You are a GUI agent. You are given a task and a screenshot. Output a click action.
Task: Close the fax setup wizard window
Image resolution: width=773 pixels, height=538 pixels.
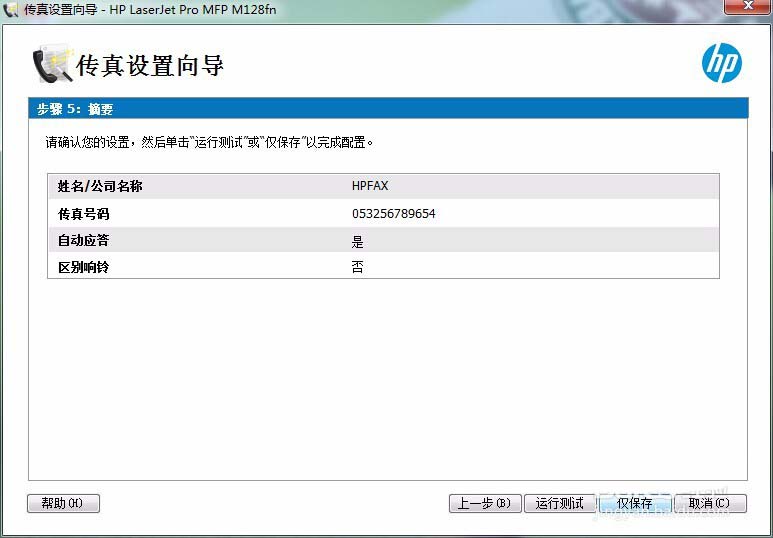point(747,6)
